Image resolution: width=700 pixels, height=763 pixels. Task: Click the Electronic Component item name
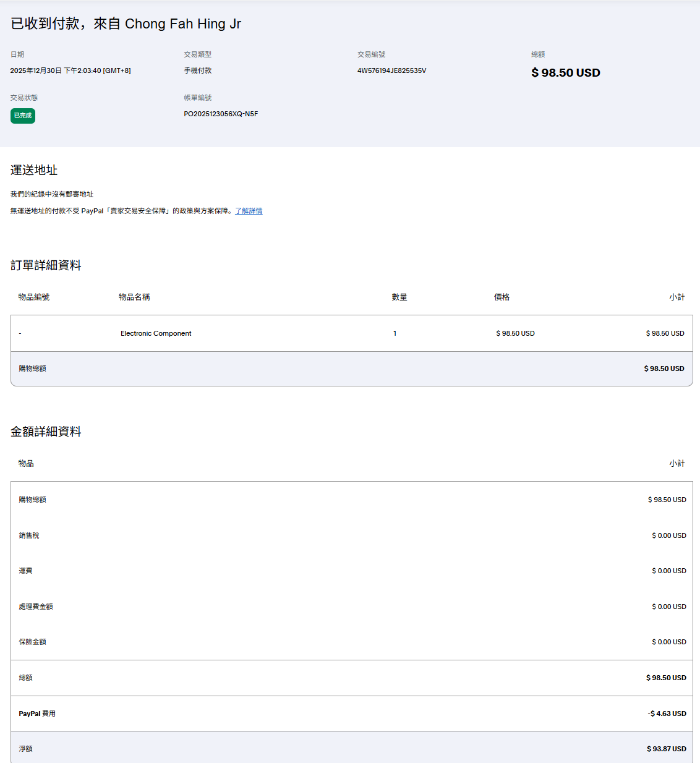[x=156, y=333]
